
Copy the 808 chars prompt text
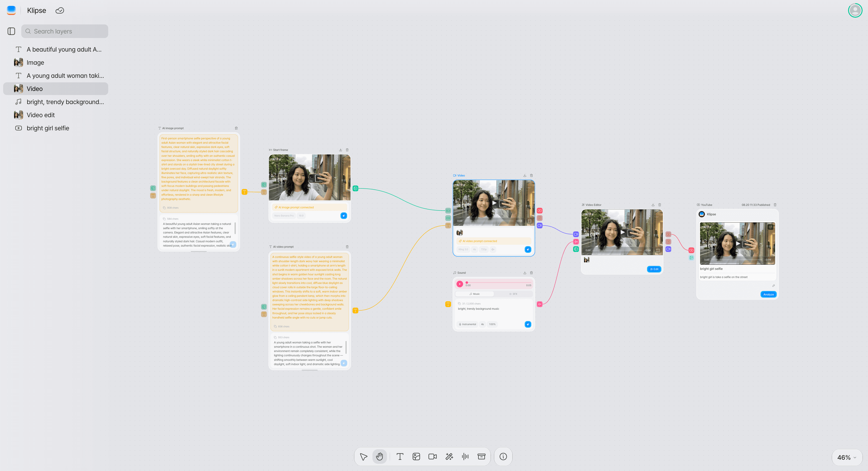[164, 208]
